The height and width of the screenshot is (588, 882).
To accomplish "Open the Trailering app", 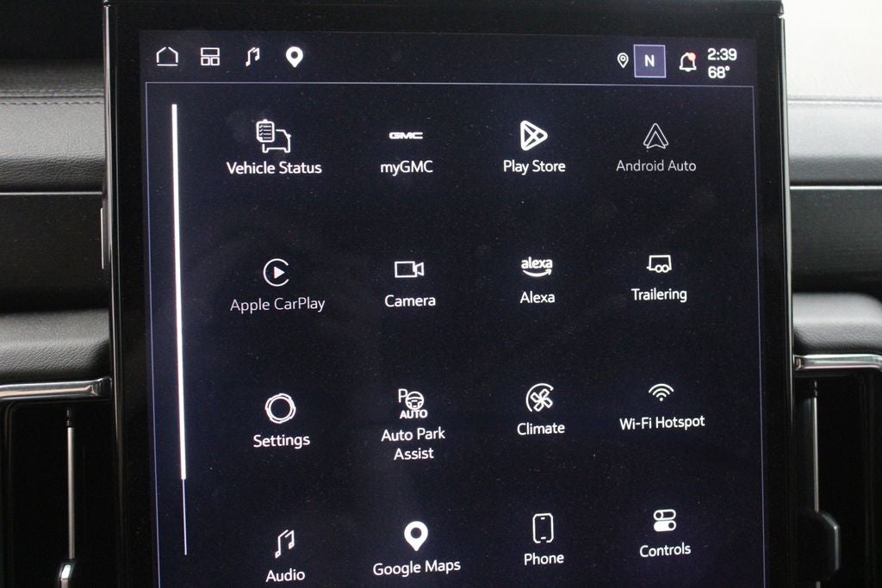I will pos(659,278).
